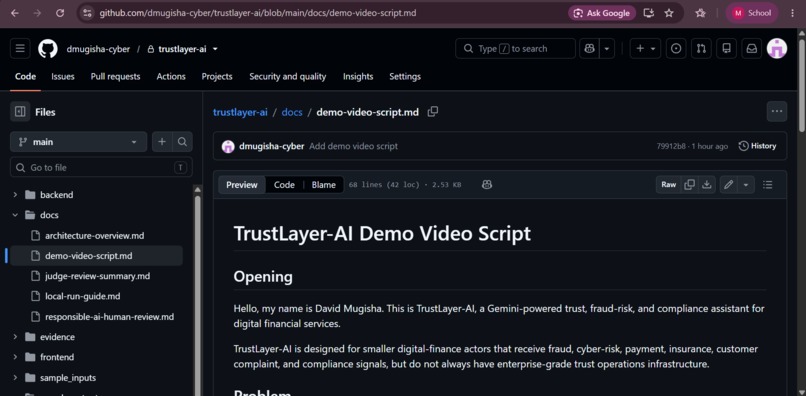806x396 pixels.
Task: Download raw file icon
Action: (707, 185)
